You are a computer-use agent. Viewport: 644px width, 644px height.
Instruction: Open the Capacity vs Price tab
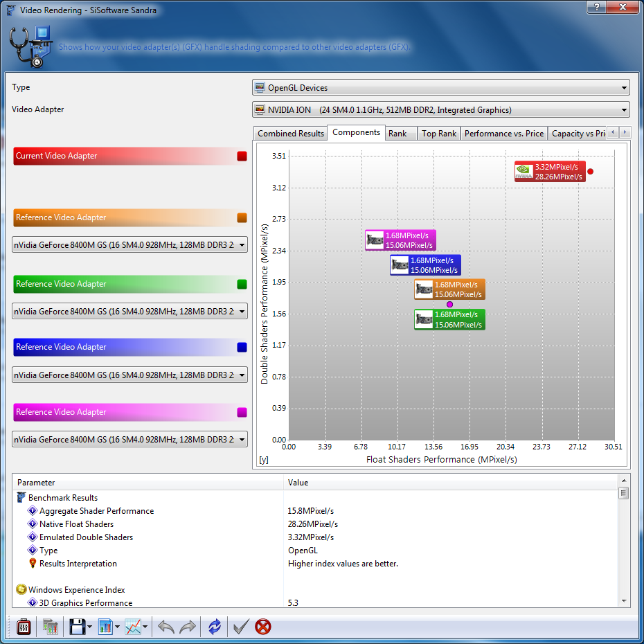pyautogui.click(x=578, y=134)
